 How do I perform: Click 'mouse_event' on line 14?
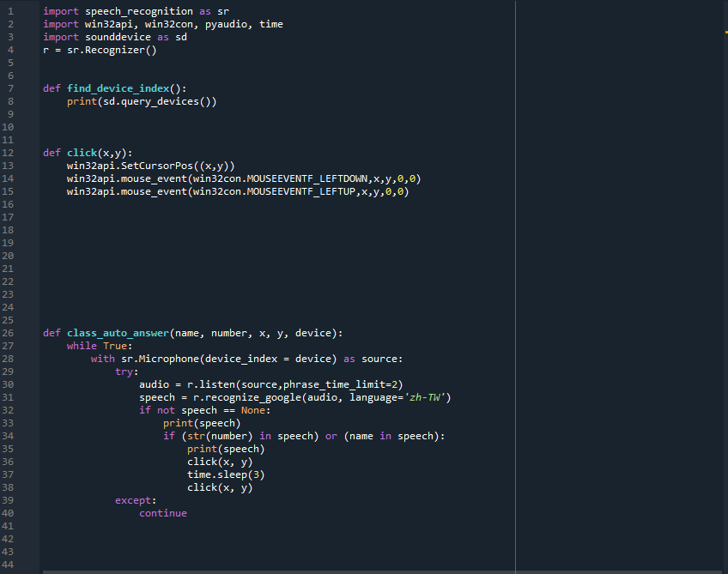coord(154,178)
